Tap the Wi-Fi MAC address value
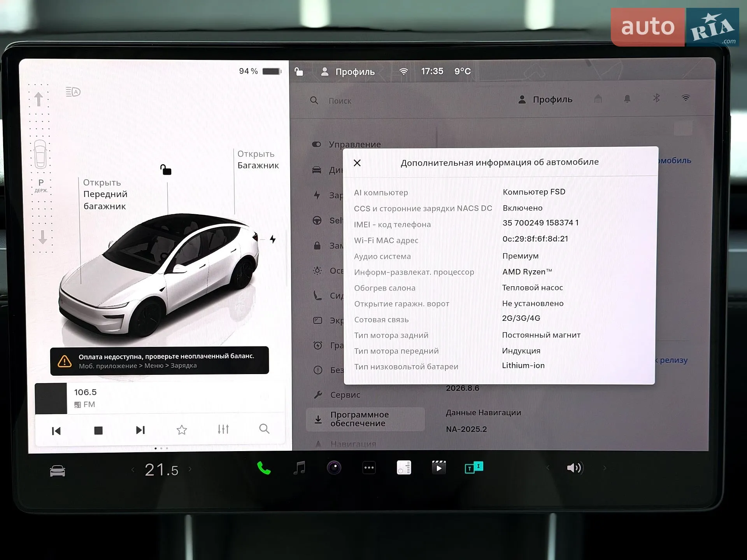Viewport: 747px width, 560px height. pyautogui.click(x=535, y=239)
